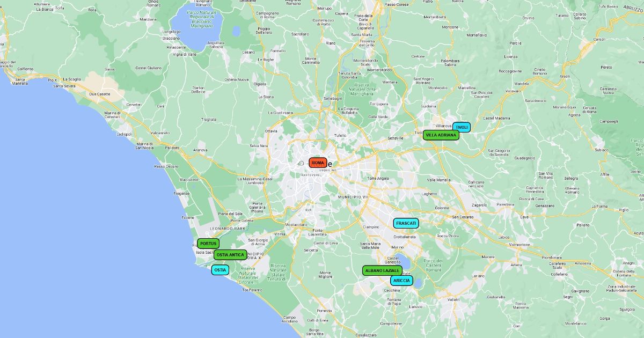Click the green OSTIA ANTICA marker

[230, 255]
